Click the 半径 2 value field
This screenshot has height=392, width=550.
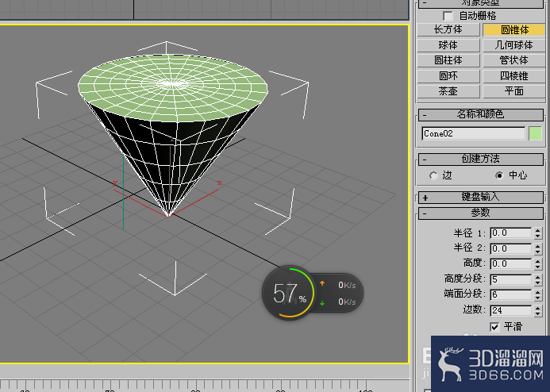coord(511,248)
